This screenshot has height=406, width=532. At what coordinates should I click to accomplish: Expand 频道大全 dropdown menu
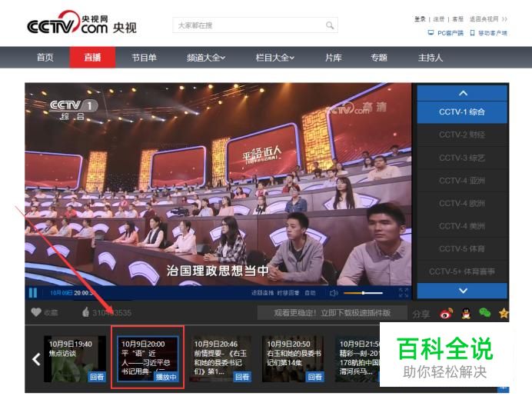click(205, 58)
